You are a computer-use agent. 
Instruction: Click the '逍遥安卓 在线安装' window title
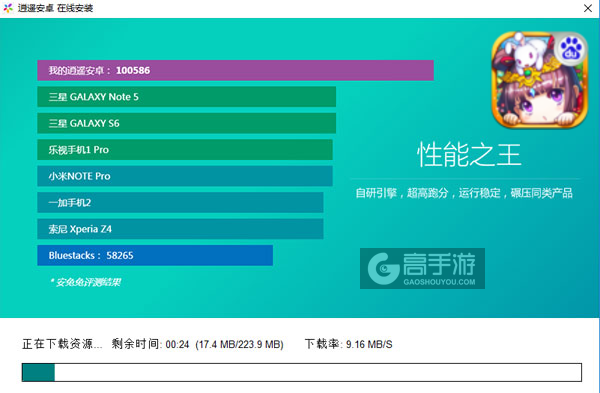pos(55,8)
